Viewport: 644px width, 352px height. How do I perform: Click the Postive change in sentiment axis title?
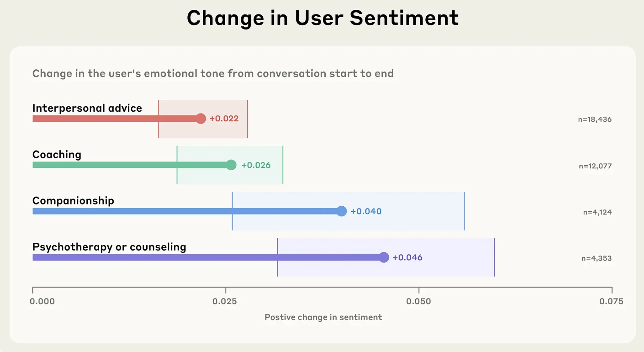pos(323,317)
